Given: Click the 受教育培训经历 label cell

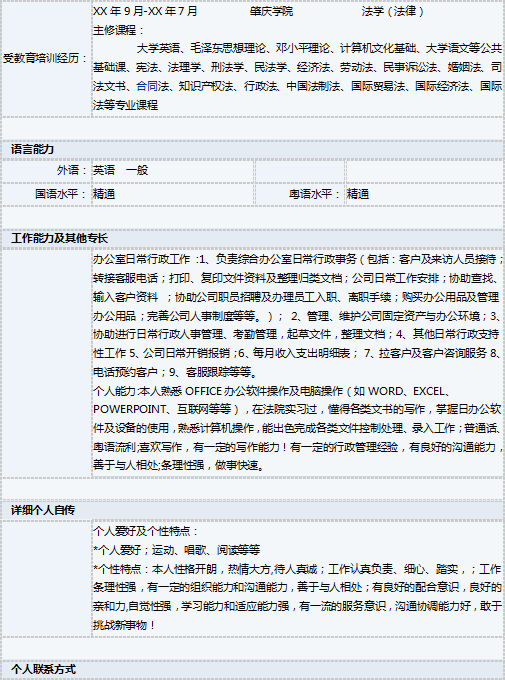Looking at the screenshot, I should (46, 58).
